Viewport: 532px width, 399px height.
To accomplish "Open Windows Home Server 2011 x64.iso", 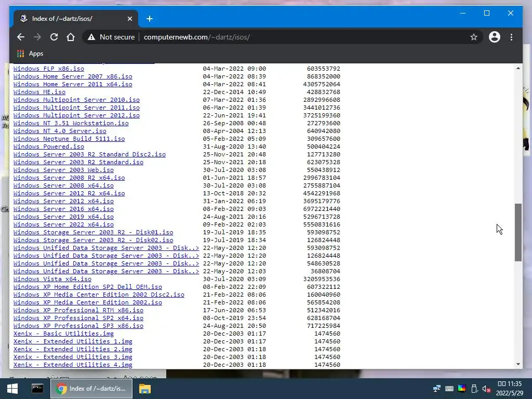I will tap(73, 84).
